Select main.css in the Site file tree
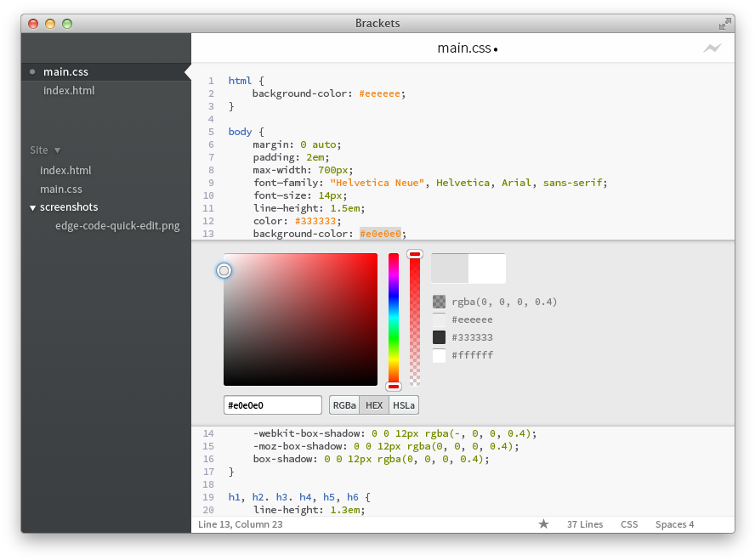This screenshot has height=560, width=755. [x=61, y=189]
